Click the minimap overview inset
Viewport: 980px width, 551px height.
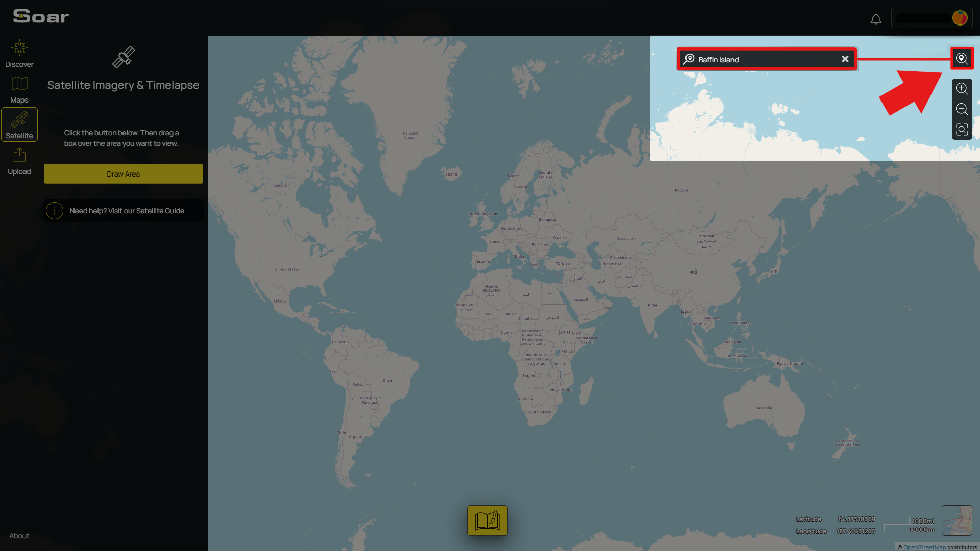click(x=957, y=520)
